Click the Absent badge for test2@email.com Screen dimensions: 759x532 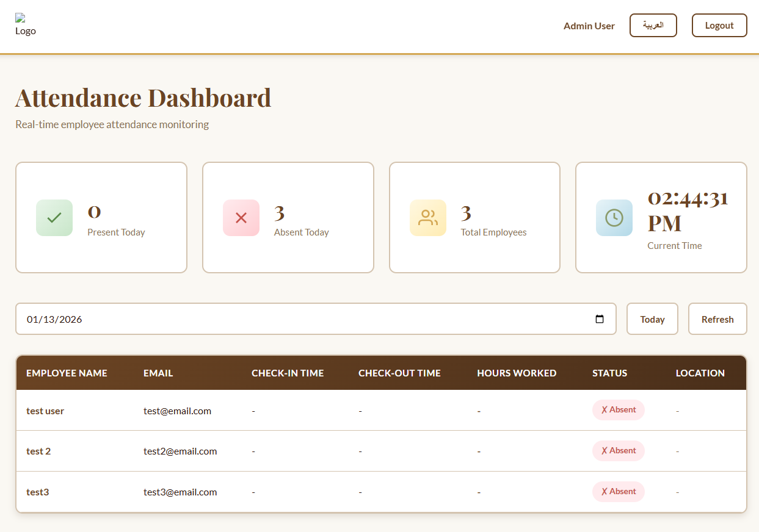pos(619,451)
